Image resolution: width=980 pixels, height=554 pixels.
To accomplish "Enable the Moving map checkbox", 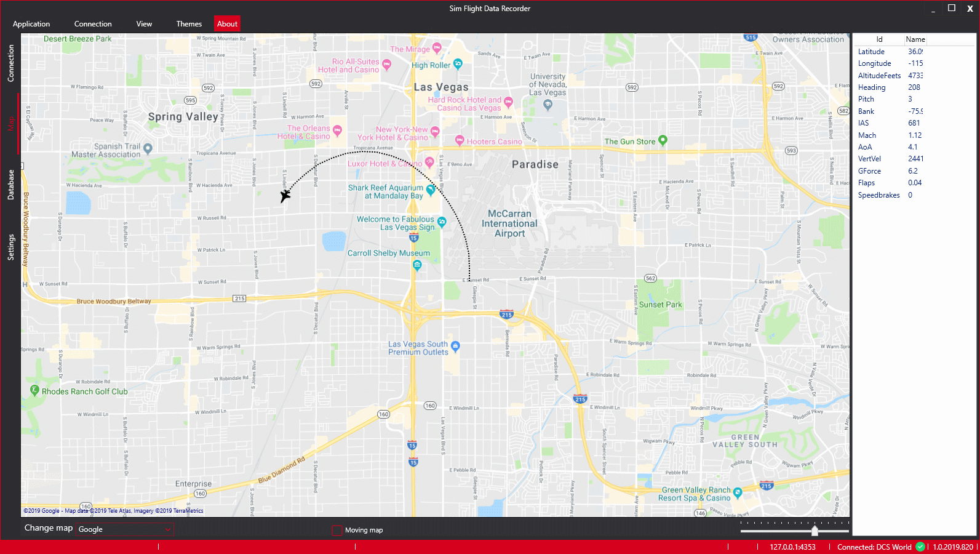I will pyautogui.click(x=337, y=530).
